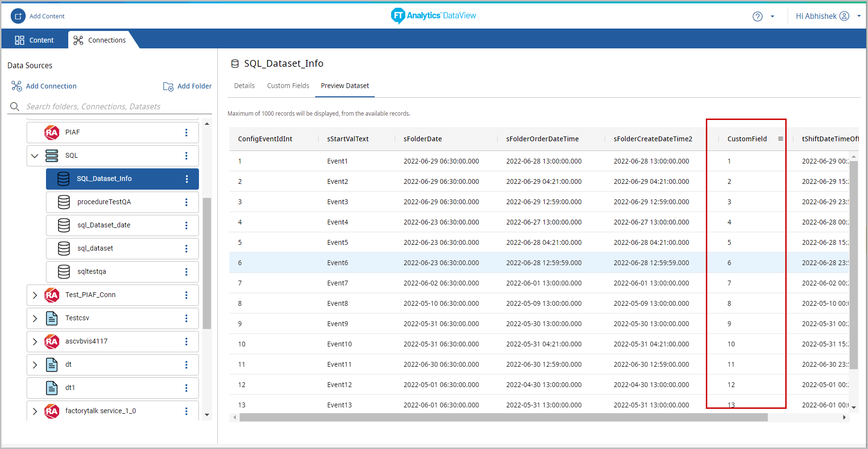Click the horizontal scrollbar under the table
The image size is (868, 449).
click(503, 417)
